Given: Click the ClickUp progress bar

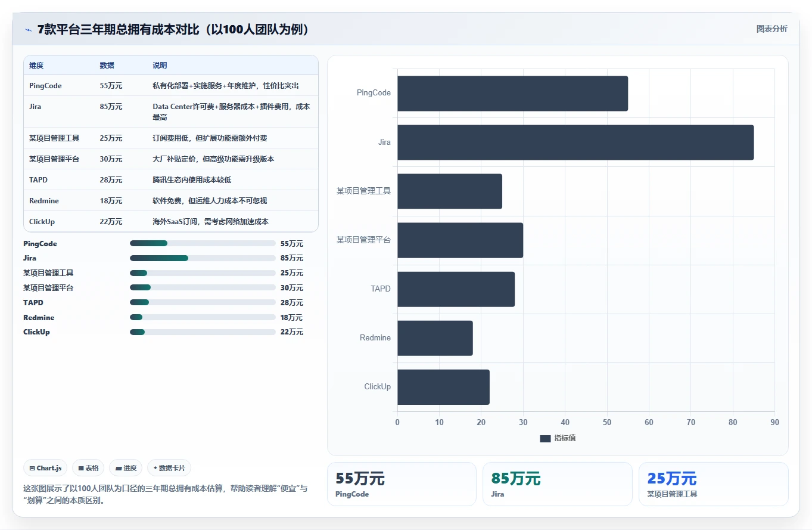Looking at the screenshot, I should 203,332.
